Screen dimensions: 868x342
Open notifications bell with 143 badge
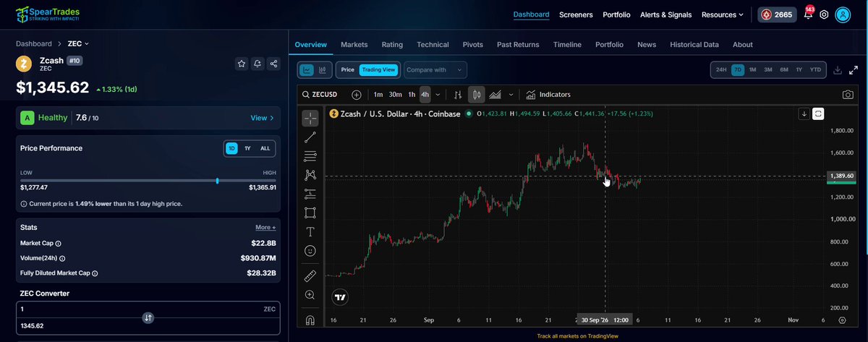click(809, 14)
